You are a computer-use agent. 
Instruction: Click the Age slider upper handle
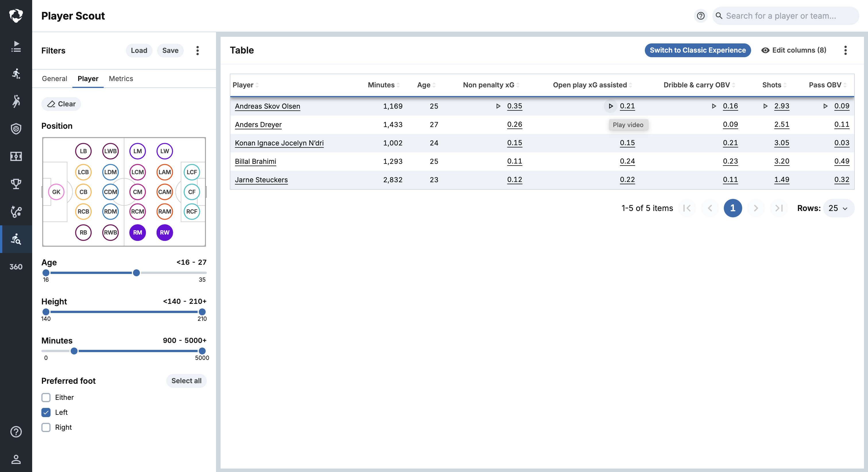pyautogui.click(x=136, y=273)
